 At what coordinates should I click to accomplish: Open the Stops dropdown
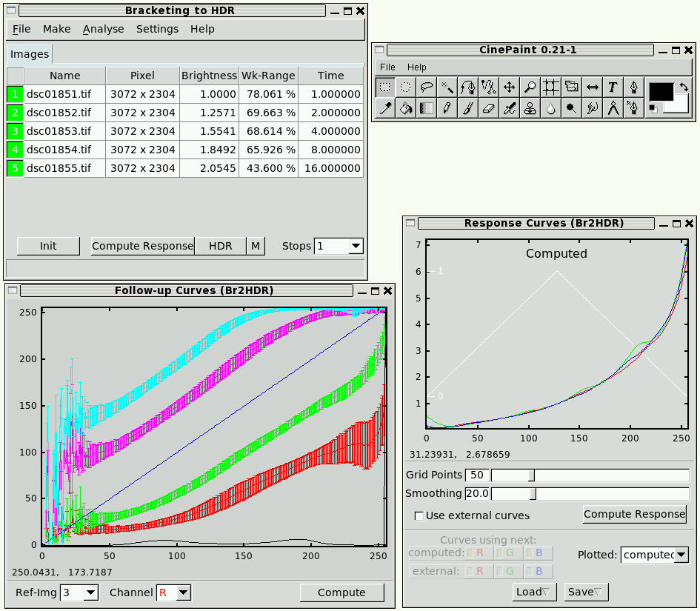coord(355,246)
